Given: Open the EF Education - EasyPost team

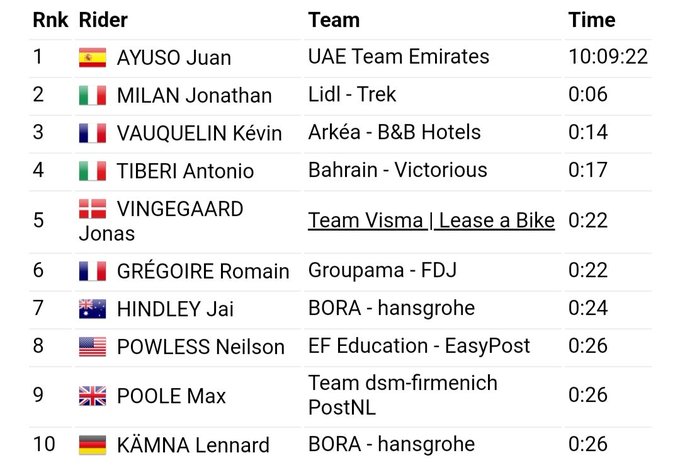Looking at the screenshot, I should click(421, 347).
